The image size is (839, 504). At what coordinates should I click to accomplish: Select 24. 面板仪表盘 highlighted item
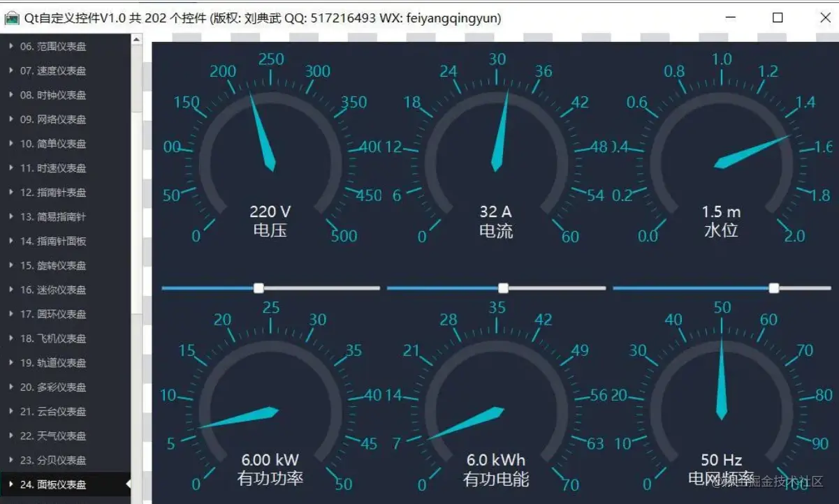tap(66, 484)
